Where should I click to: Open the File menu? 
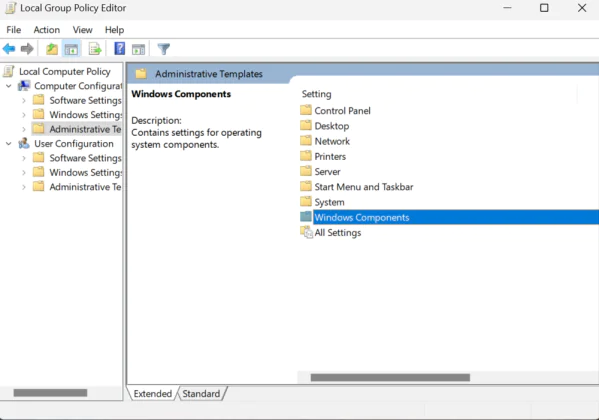[14, 30]
